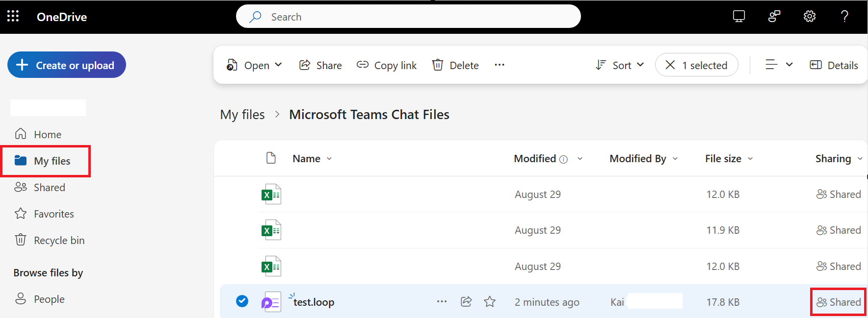868x318 pixels.
Task: Sort by the Name column header
Action: (x=307, y=159)
